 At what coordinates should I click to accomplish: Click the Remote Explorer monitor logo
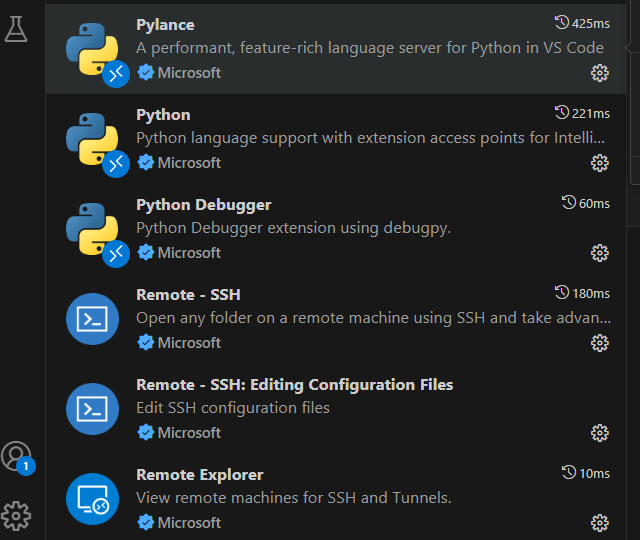click(x=92, y=499)
